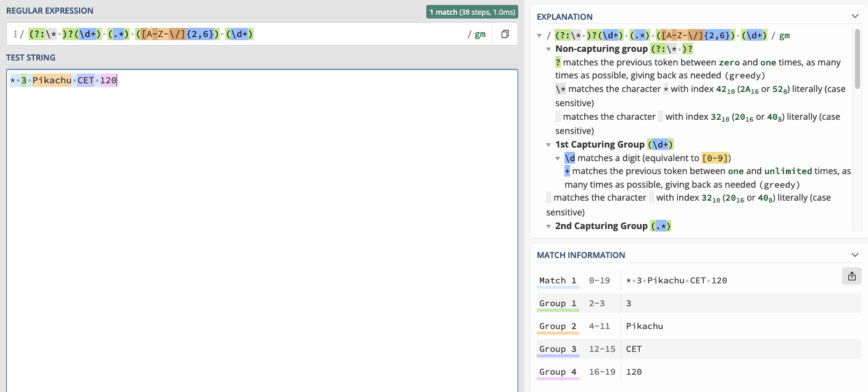Collapse the 1st Capturing Group node
The height and width of the screenshot is (392, 868).
point(548,144)
